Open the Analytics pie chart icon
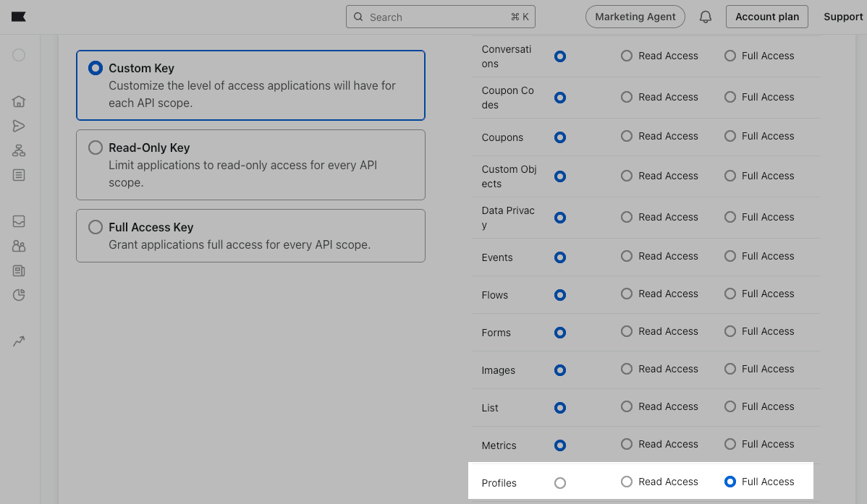This screenshot has width=867, height=504. (19, 295)
